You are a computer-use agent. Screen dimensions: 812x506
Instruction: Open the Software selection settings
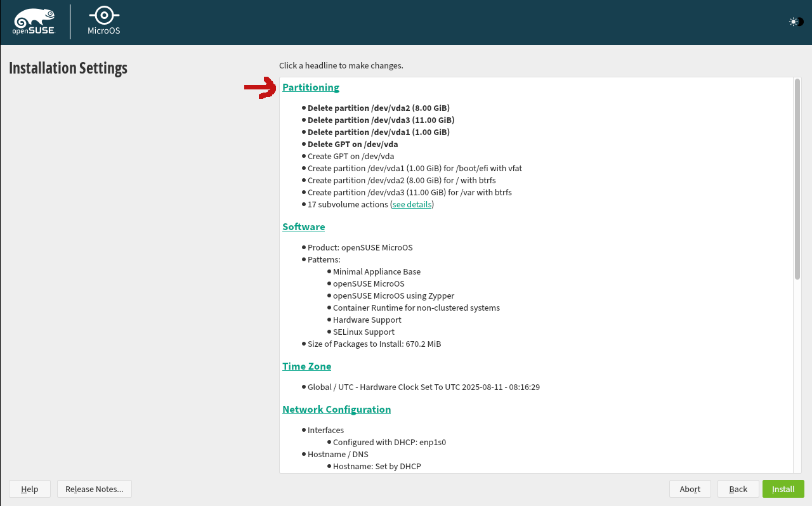click(303, 226)
